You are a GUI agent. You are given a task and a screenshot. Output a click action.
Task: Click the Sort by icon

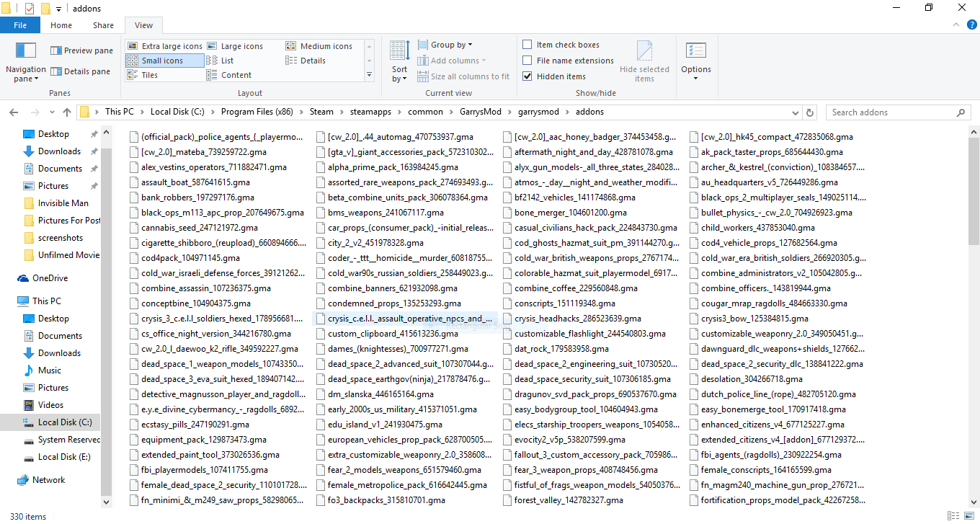coord(399,50)
